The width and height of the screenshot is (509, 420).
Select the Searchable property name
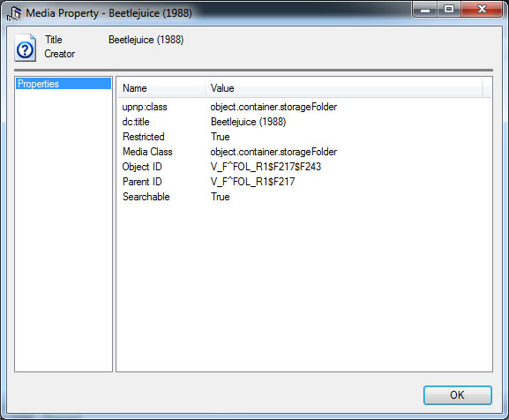tap(146, 197)
